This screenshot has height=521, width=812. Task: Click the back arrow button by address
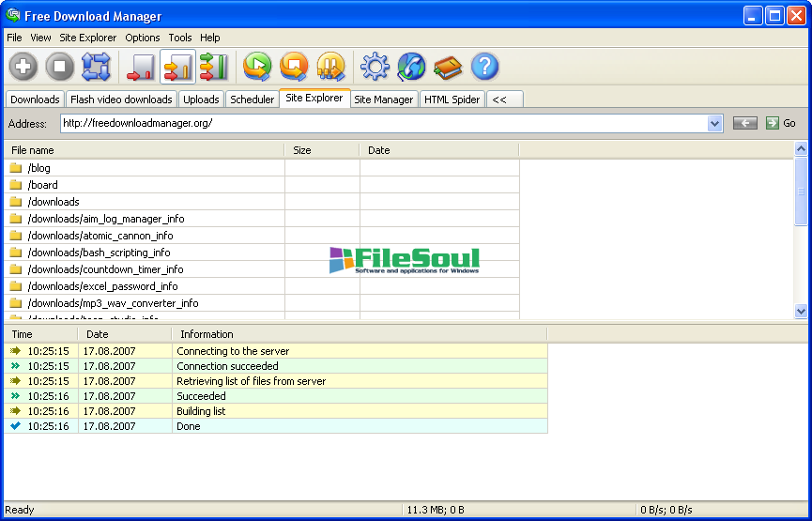click(x=745, y=123)
